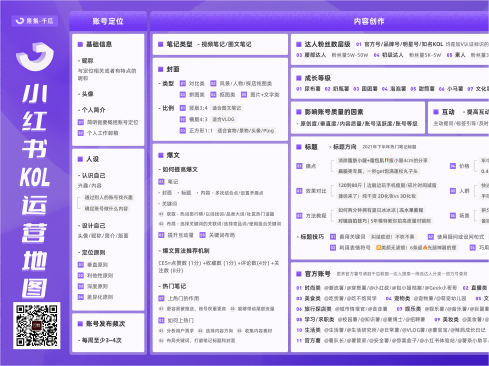Click the 旅行探店类 account row
The height and width of the screenshot is (366, 489).
342,309
